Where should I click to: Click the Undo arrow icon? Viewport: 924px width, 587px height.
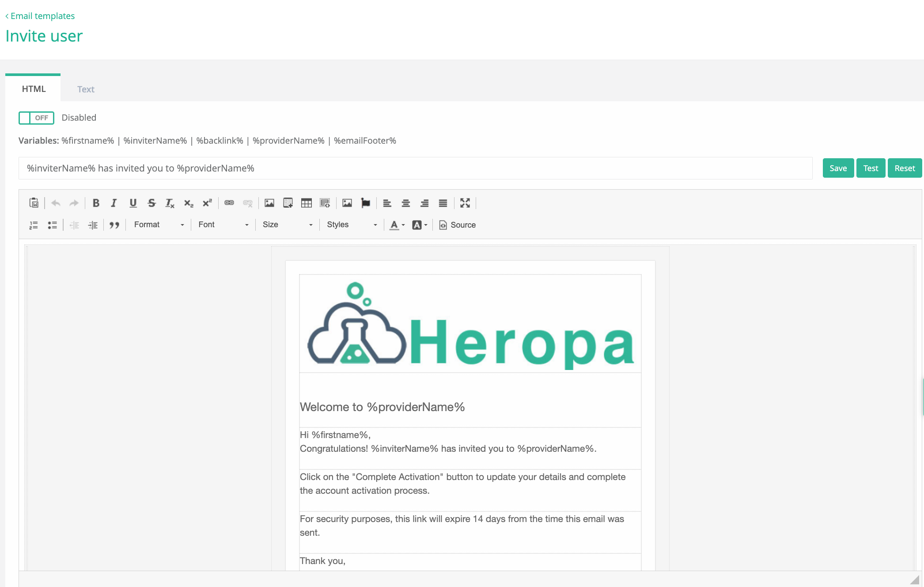pos(56,203)
